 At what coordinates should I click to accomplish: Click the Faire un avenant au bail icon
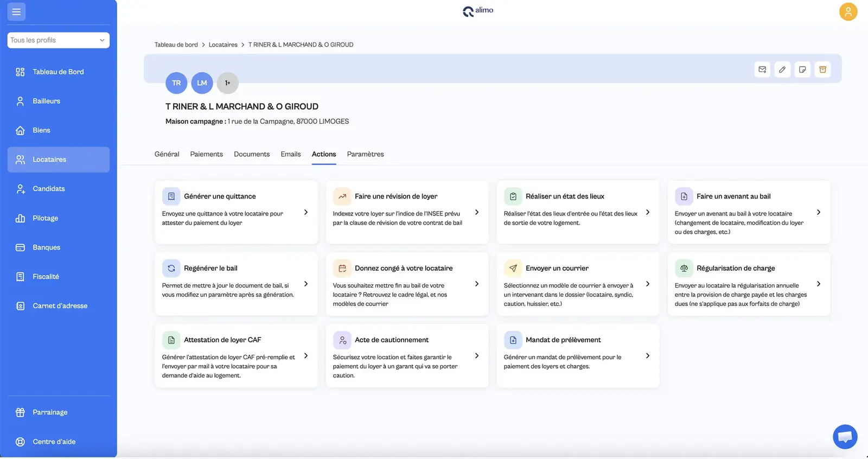[684, 196]
